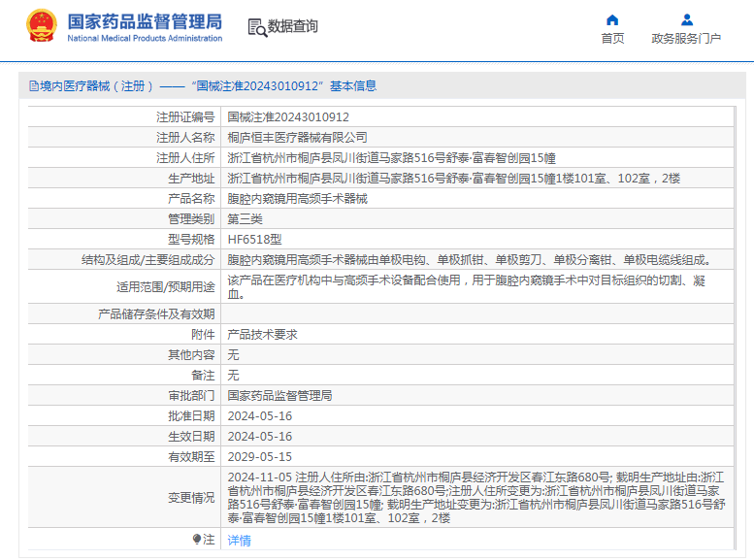Click the 首页 home icon
Viewport: 754px width, 560px height.
(x=612, y=20)
